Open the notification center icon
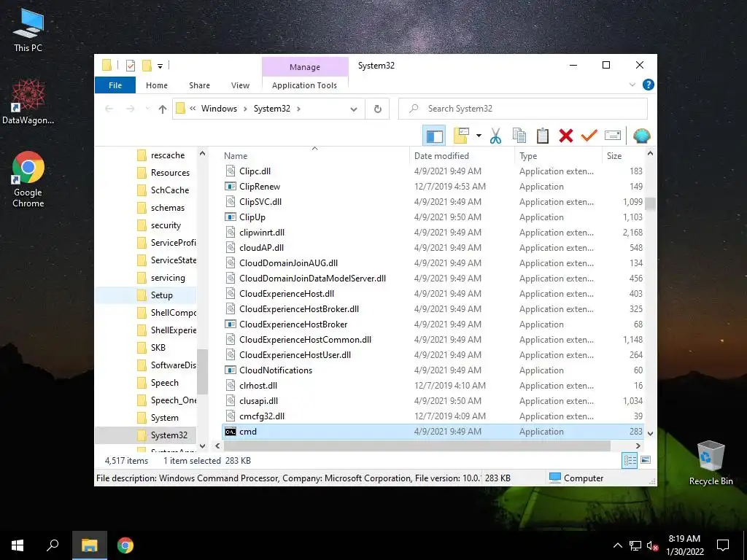The image size is (747, 560). [723, 545]
